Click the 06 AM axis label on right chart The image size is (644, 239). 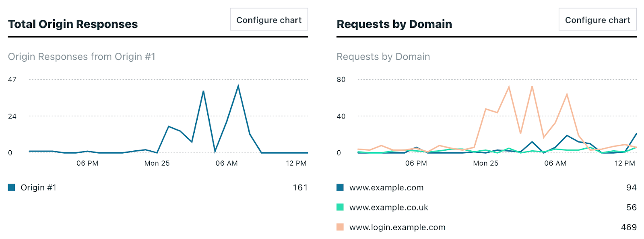555,163
